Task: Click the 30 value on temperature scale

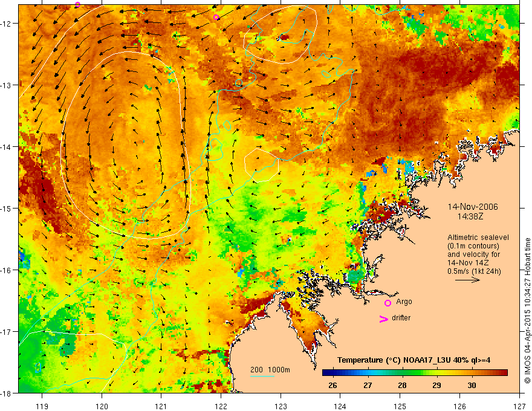Action: pyautogui.click(x=472, y=386)
